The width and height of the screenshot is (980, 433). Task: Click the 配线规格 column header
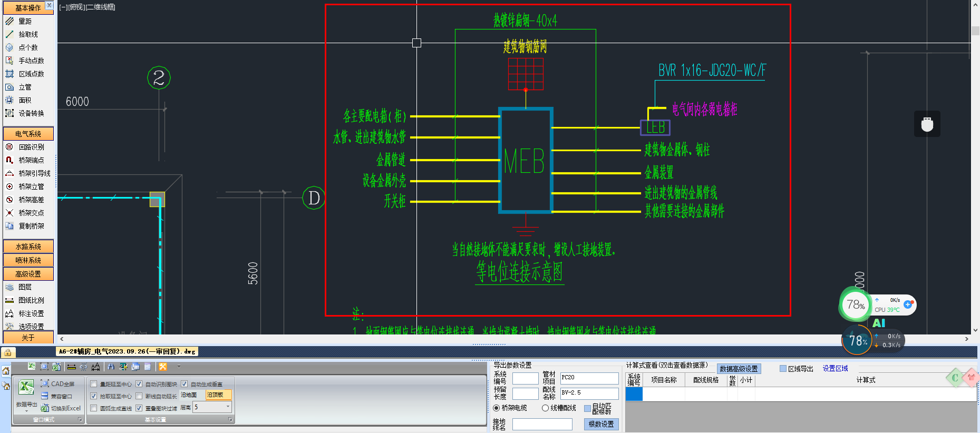click(706, 380)
